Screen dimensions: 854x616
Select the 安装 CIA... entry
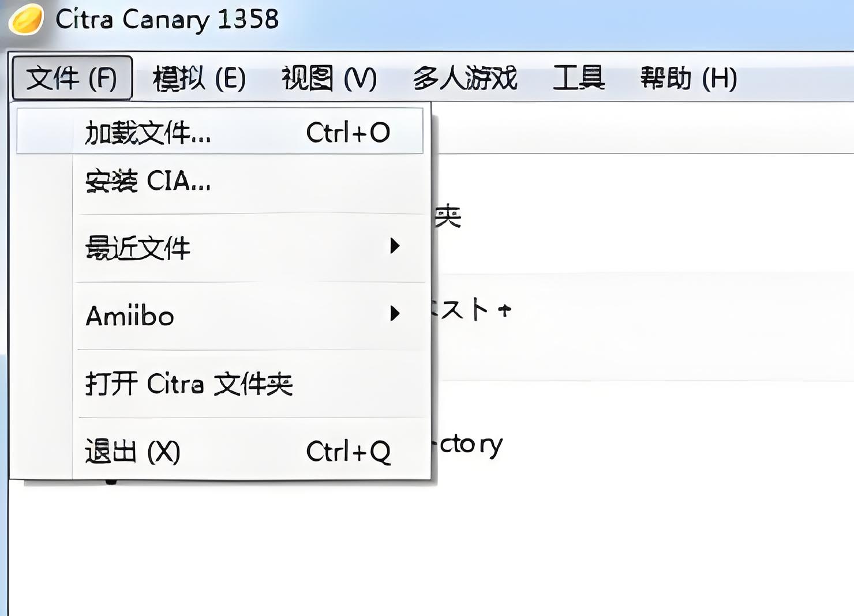click(x=220, y=181)
